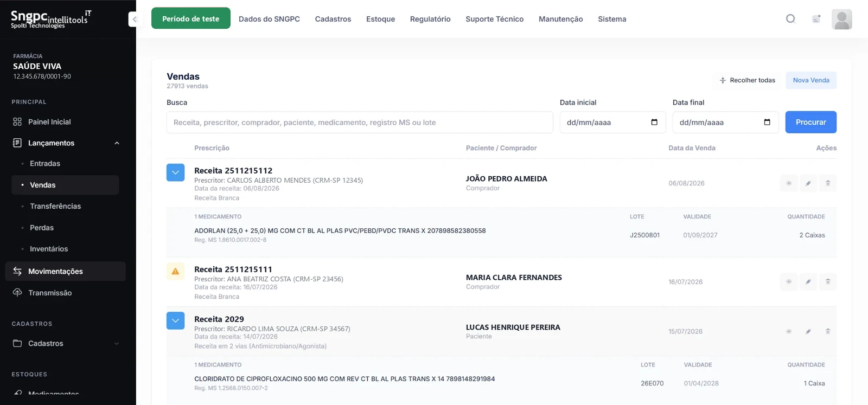Open Painel Inicial dashboard in the sidebar

point(49,122)
